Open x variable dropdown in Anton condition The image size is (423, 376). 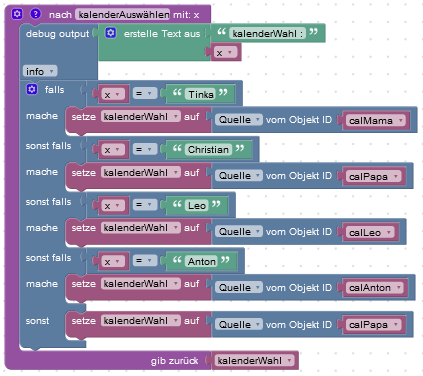click(112, 262)
